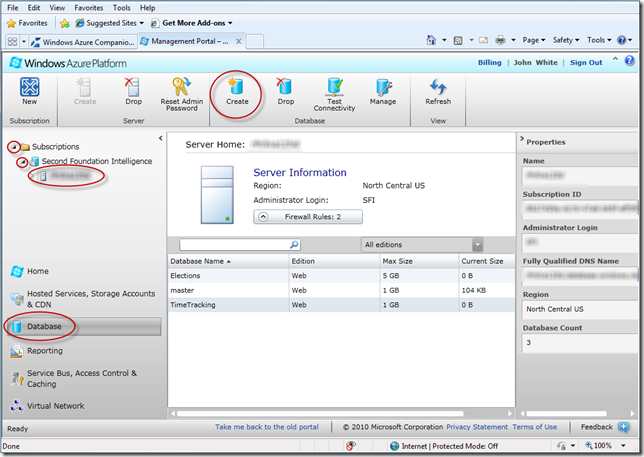This screenshot has height=457, width=644.
Task: Click the browser Print icon
Action: 500,40
